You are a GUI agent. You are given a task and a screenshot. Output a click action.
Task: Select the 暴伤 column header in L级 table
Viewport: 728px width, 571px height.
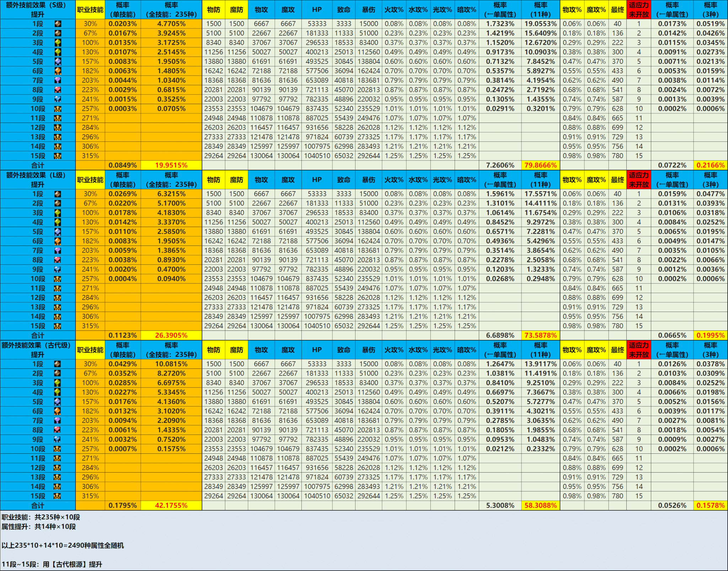point(368,180)
